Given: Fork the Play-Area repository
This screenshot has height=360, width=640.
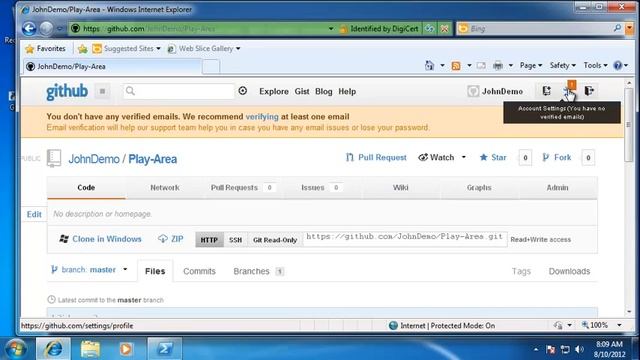Looking at the screenshot, I should point(557,158).
